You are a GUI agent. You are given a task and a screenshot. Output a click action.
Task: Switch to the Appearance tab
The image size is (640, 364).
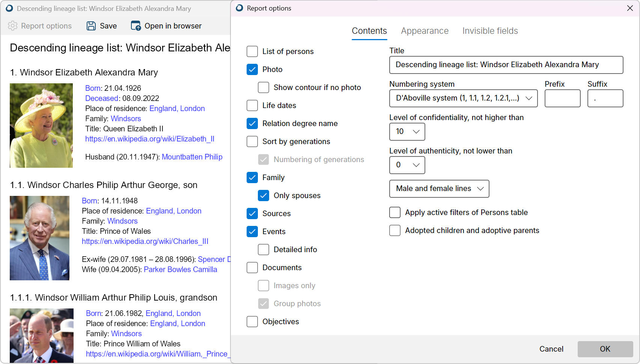425,31
